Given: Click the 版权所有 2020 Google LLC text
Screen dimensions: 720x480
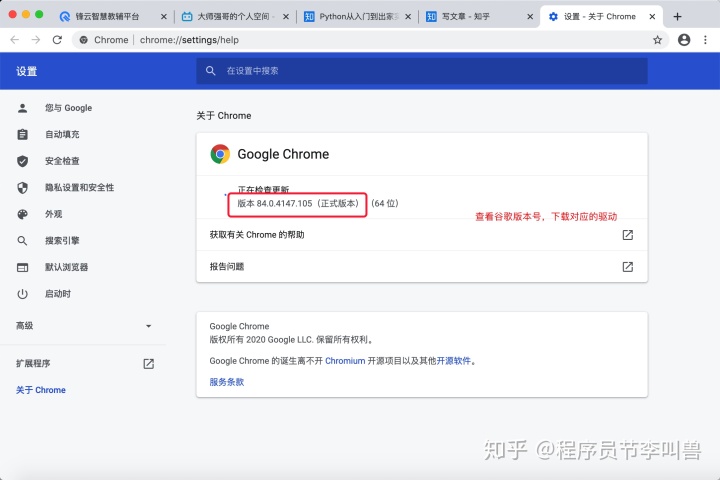Looking at the screenshot, I should 262,340.
